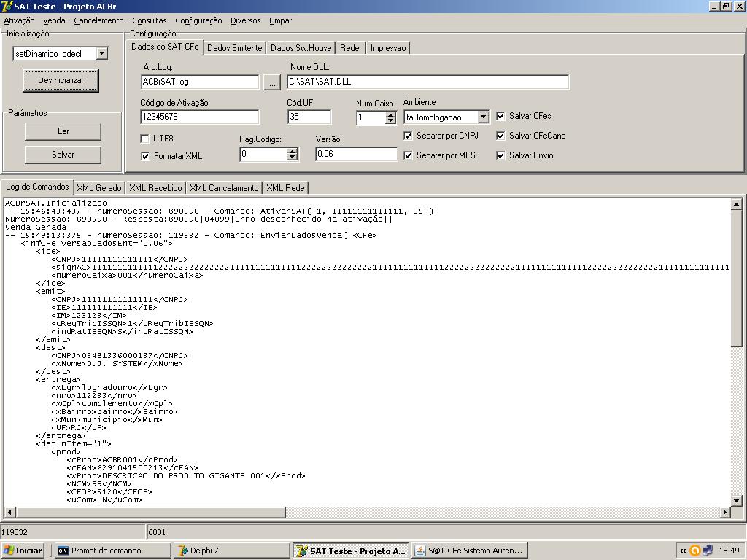Switch to Prompt de comando taskbar item
This screenshot has height=560, width=747.
point(113,551)
